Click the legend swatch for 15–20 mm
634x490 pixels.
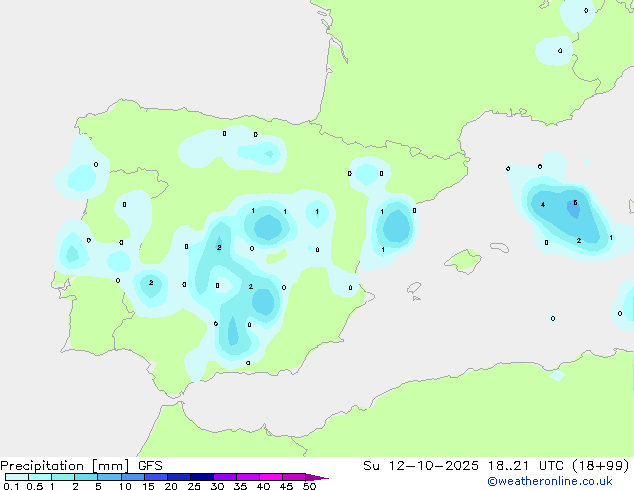(x=156, y=477)
